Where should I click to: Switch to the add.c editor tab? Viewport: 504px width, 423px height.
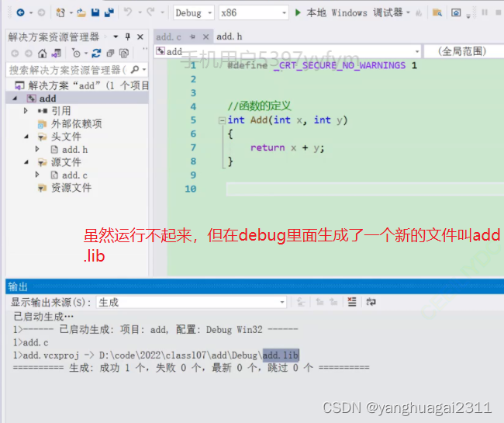[x=168, y=37]
